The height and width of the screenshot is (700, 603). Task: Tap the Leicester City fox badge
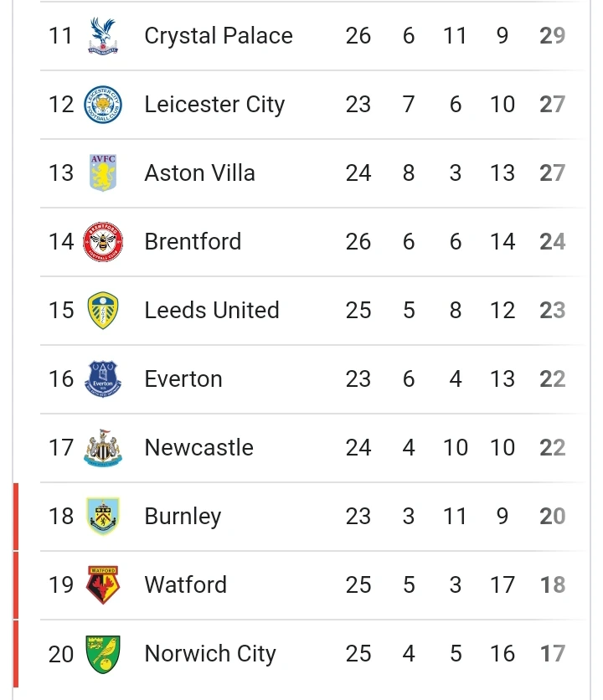pos(103,105)
